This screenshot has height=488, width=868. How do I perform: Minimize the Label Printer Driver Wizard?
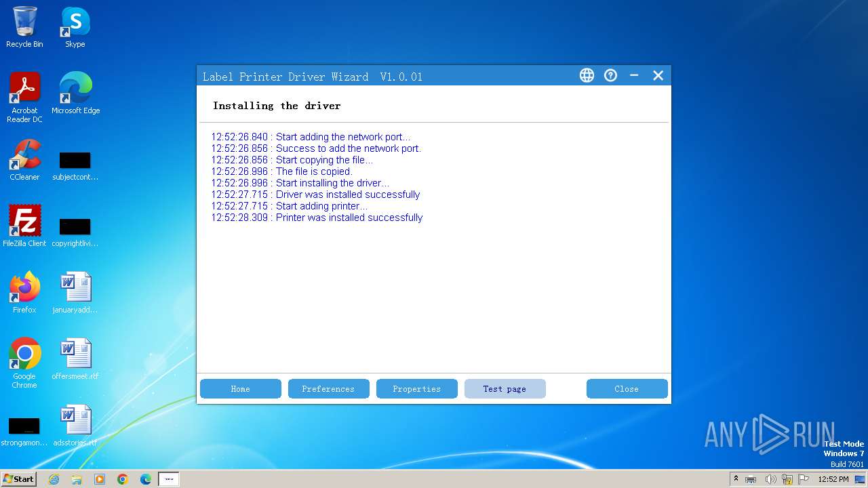tap(634, 75)
